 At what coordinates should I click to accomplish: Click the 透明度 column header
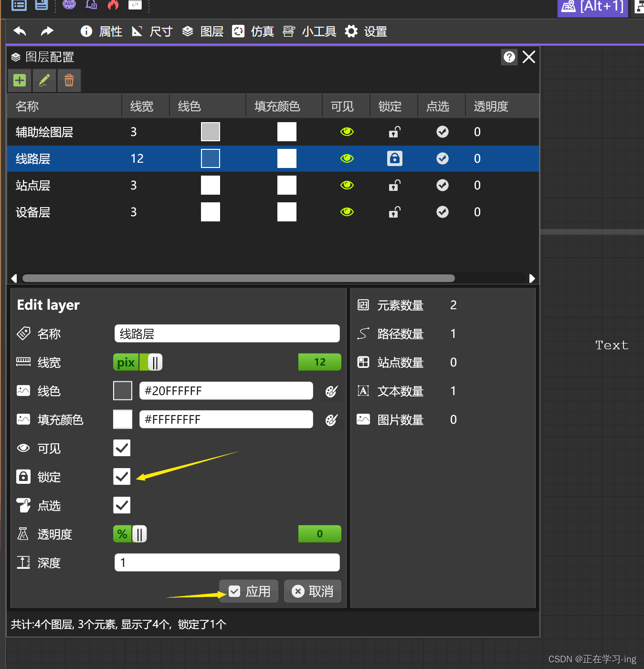pyautogui.click(x=502, y=106)
